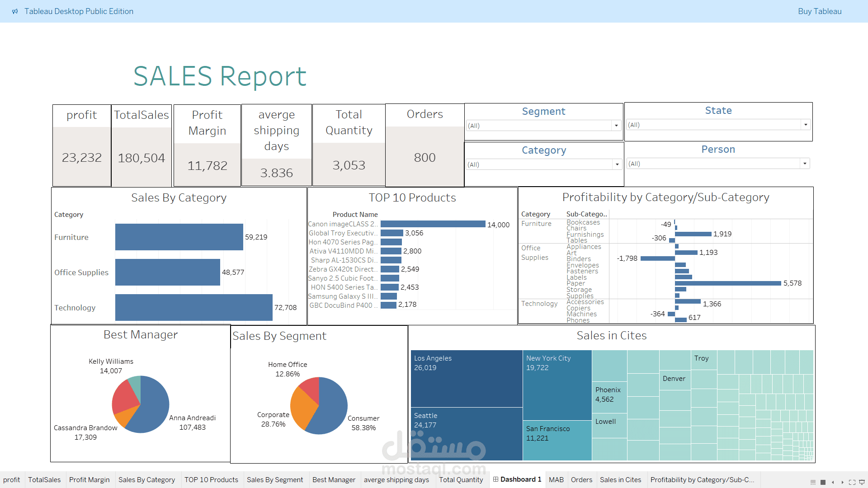Enter presentation mode via the projector icon

pyautogui.click(x=862, y=482)
